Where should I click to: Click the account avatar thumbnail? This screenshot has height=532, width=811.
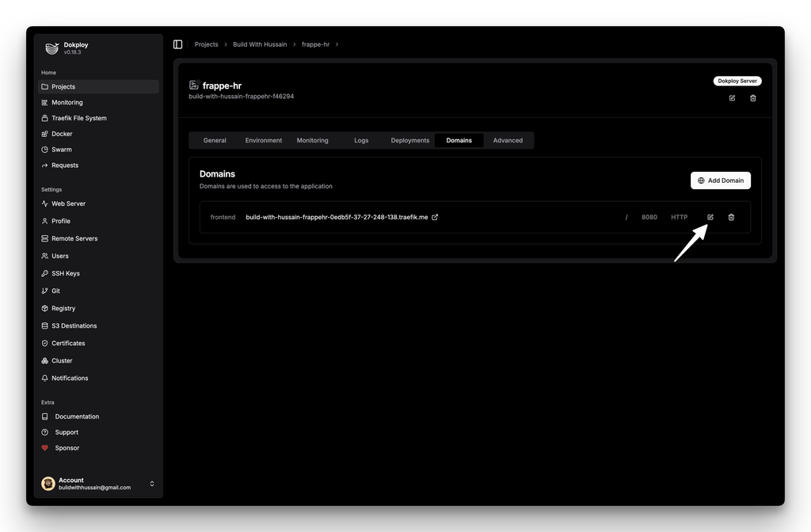tap(48, 484)
